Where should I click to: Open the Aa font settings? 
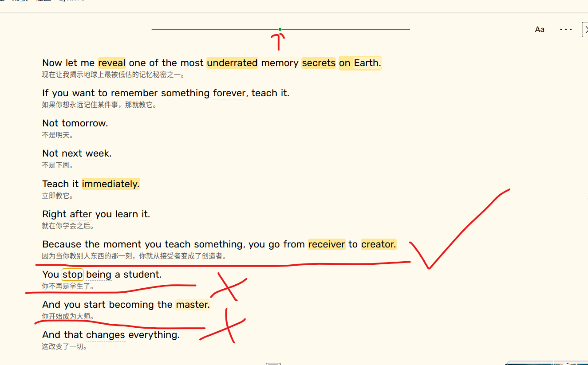point(540,30)
